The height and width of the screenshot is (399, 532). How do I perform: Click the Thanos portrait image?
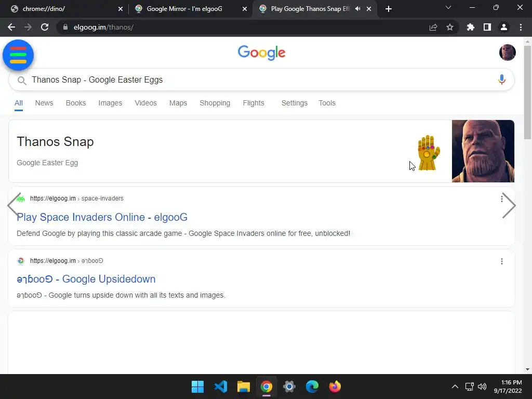coord(483,151)
